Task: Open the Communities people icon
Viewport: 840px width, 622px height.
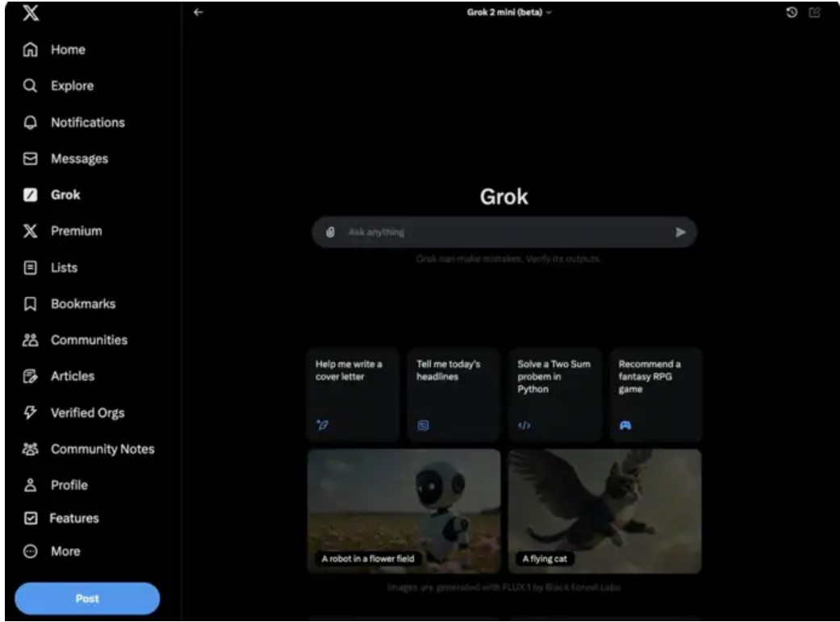Action: pos(31,340)
